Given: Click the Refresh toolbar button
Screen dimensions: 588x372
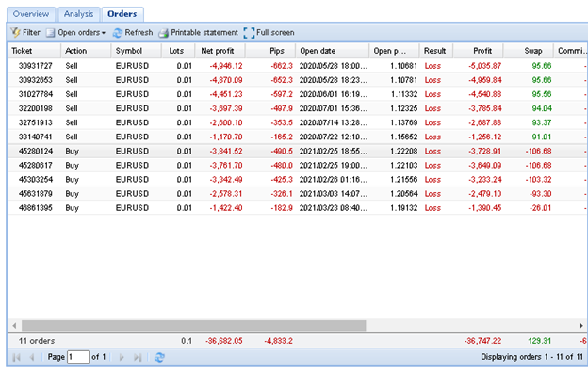Looking at the screenshot, I should pos(133,33).
